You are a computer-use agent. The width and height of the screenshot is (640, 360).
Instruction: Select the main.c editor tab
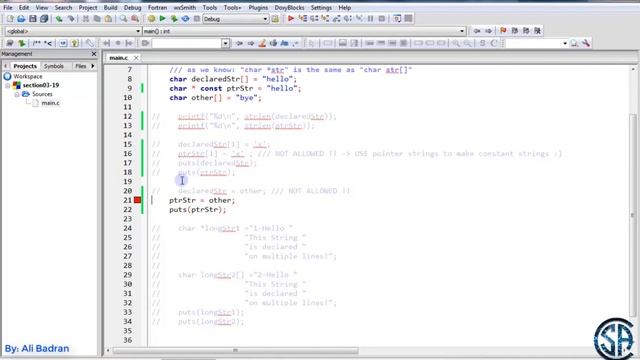[118, 58]
